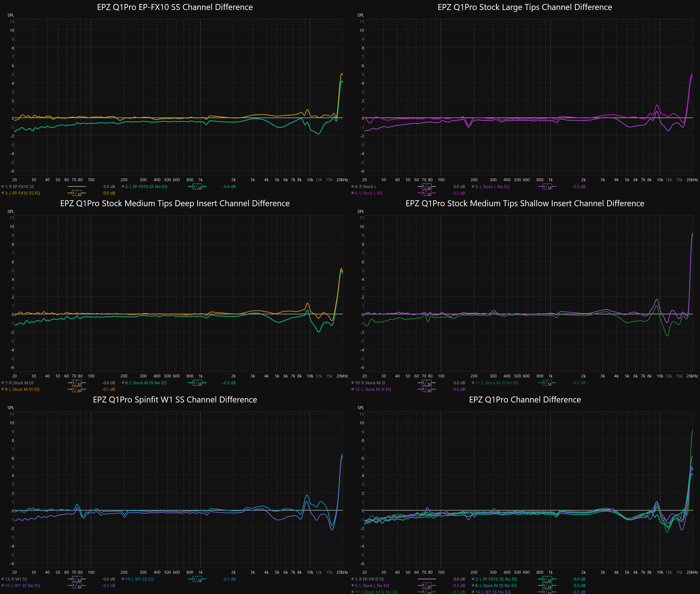This screenshot has height=594, width=700.
Task: Hide trace 4: R Stock L
Action: point(353,186)
